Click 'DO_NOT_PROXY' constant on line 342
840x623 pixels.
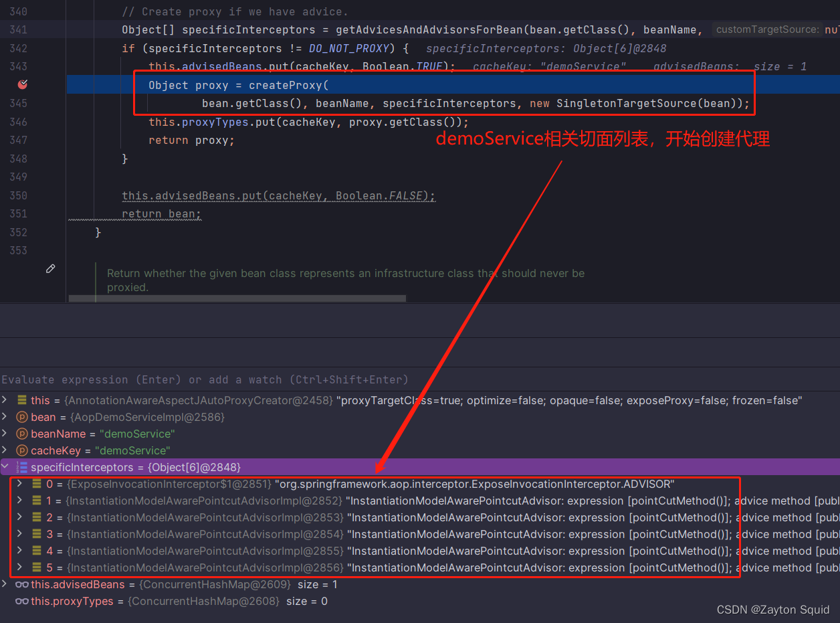coord(349,48)
